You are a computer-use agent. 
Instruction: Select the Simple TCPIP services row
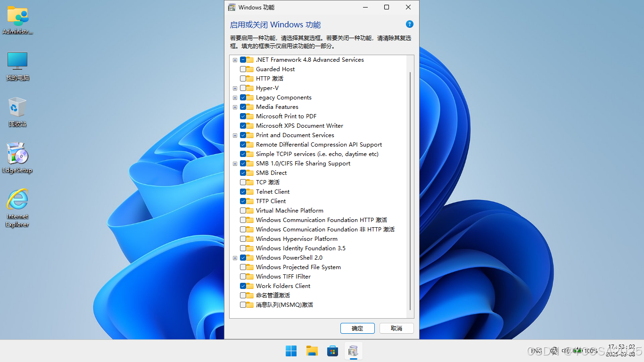317,154
